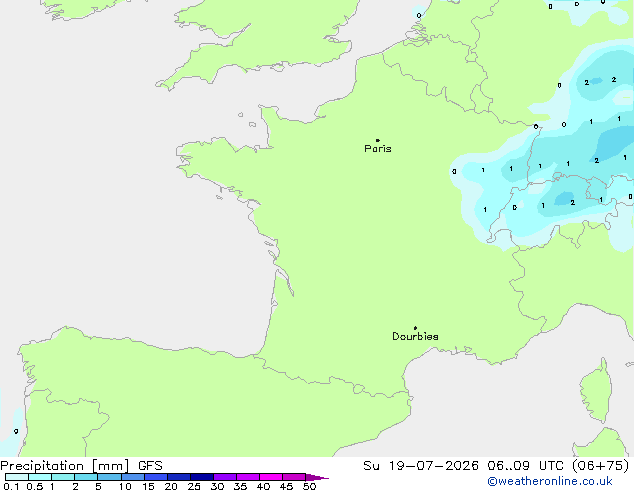Click the Dourbies city label
Image resolution: width=634 pixels, height=490 pixels.
415,336
